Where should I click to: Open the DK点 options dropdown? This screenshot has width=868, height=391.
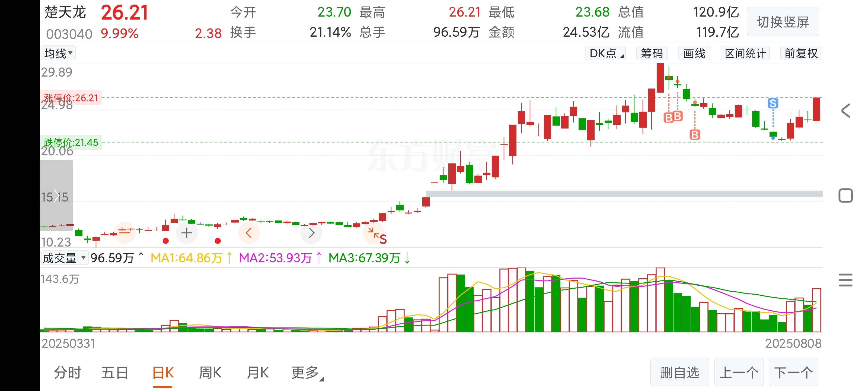tap(605, 53)
